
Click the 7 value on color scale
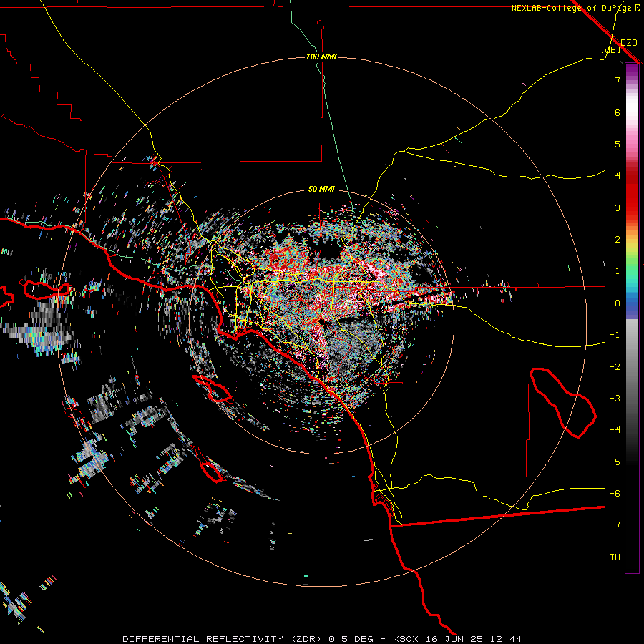pyautogui.click(x=618, y=80)
